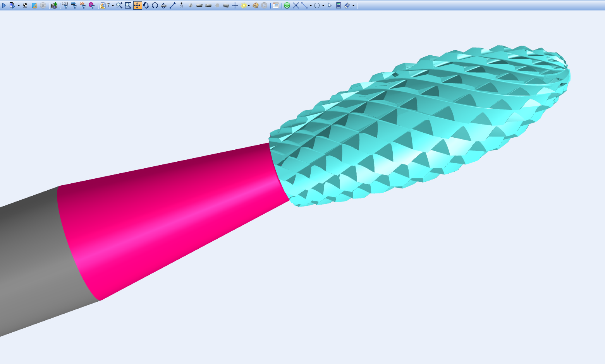Open the eraser tool dropdown arrow
This screenshot has height=364, width=605.
tap(353, 6)
